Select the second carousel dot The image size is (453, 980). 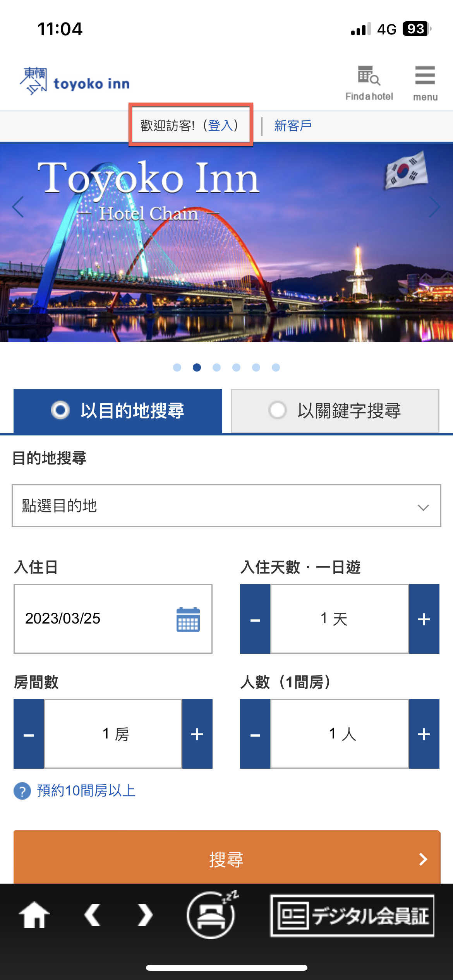tap(197, 367)
